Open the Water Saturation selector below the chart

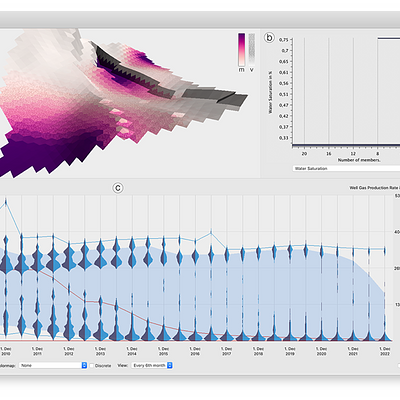click(x=346, y=168)
